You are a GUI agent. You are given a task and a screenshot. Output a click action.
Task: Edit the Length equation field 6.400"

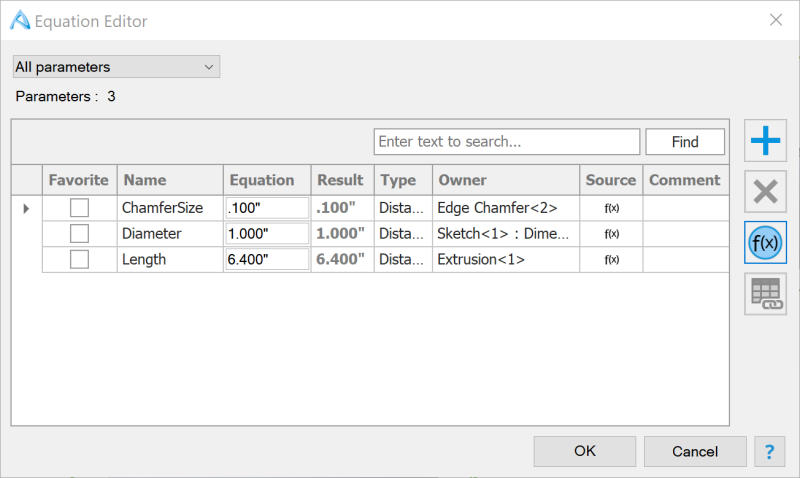(266, 260)
